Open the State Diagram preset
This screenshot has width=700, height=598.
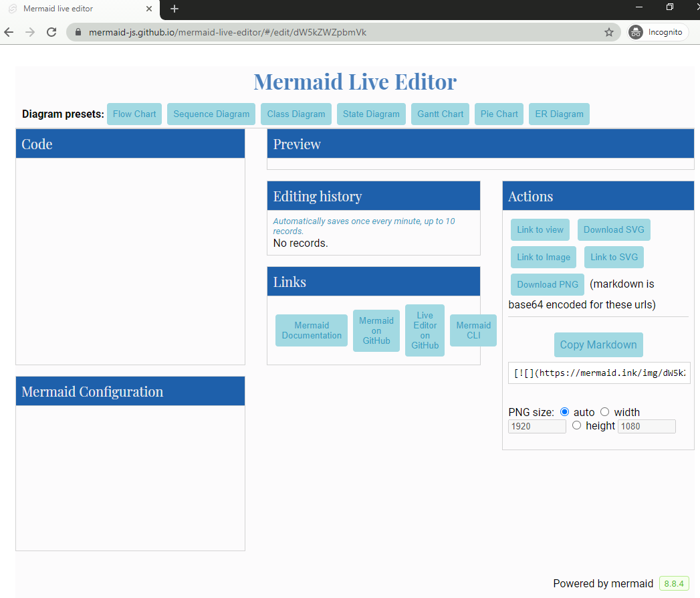pyautogui.click(x=371, y=114)
